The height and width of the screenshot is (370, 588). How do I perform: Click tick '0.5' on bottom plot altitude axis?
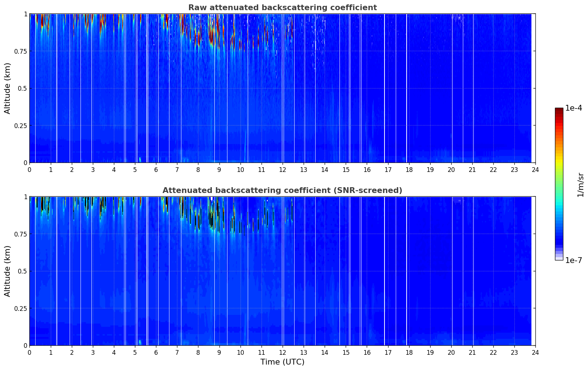point(22,271)
